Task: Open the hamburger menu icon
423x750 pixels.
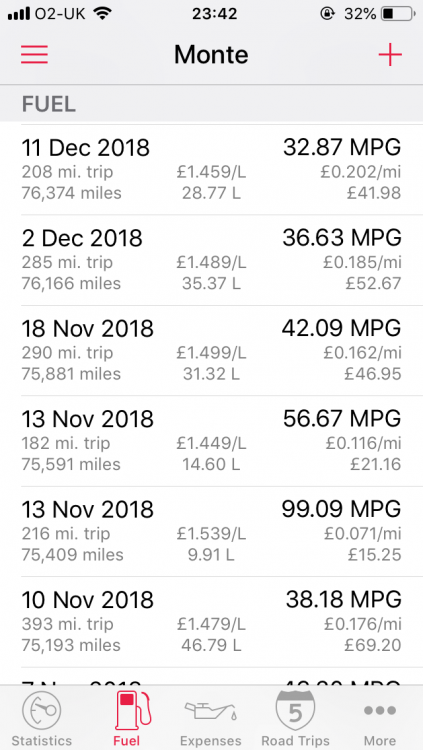Action: (34, 55)
